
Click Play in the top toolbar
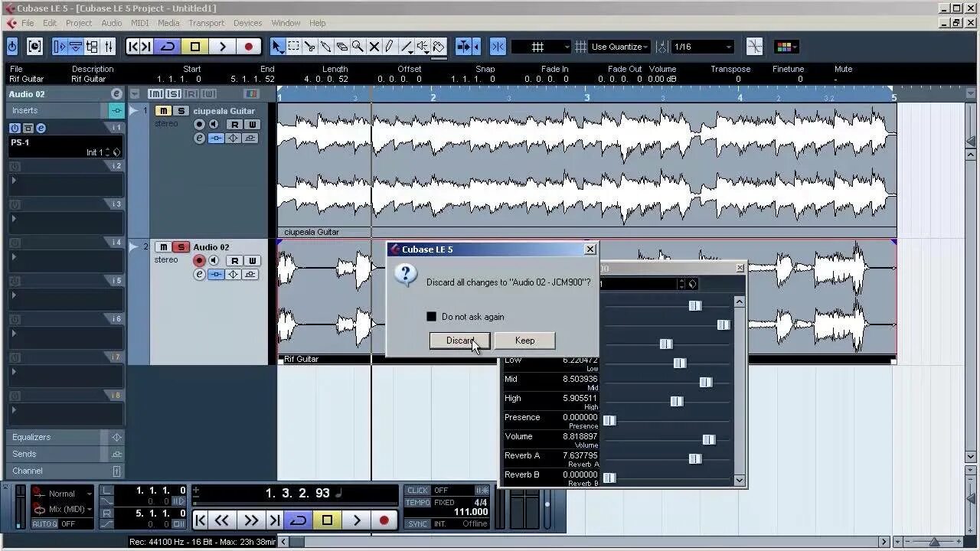[222, 47]
